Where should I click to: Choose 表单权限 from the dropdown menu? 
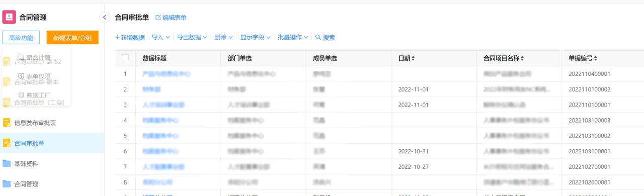[x=35, y=76]
